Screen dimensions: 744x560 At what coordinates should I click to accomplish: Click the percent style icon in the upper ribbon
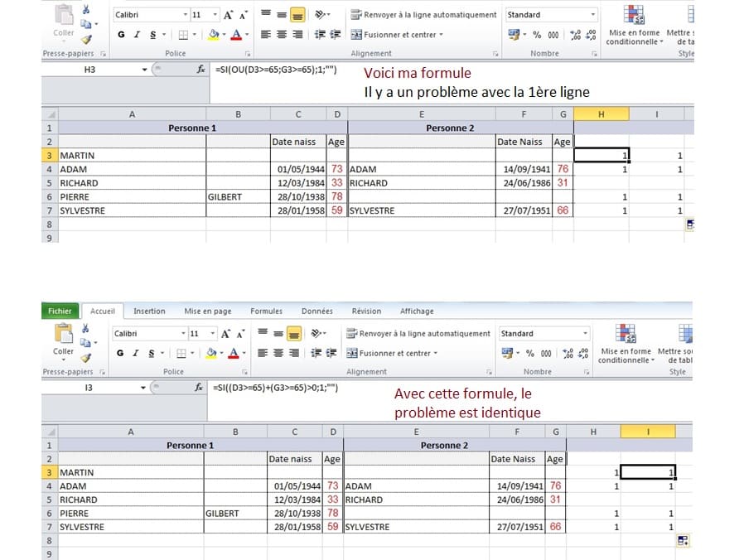537,35
